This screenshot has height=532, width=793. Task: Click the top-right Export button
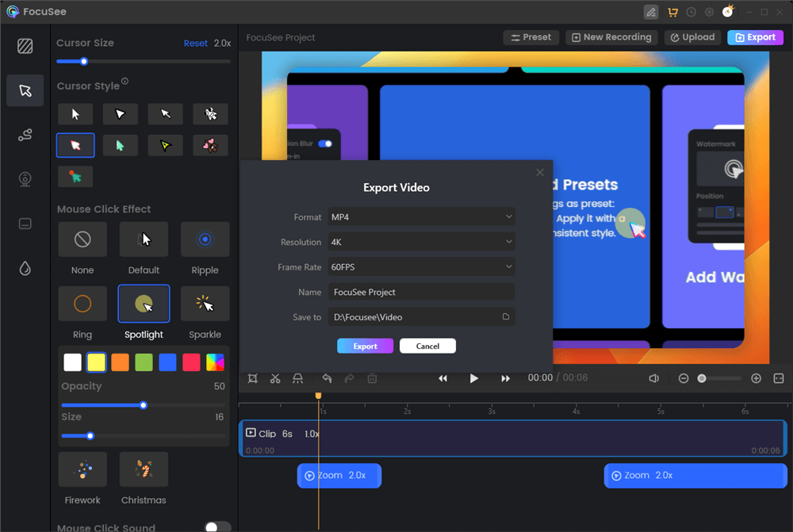click(x=755, y=37)
